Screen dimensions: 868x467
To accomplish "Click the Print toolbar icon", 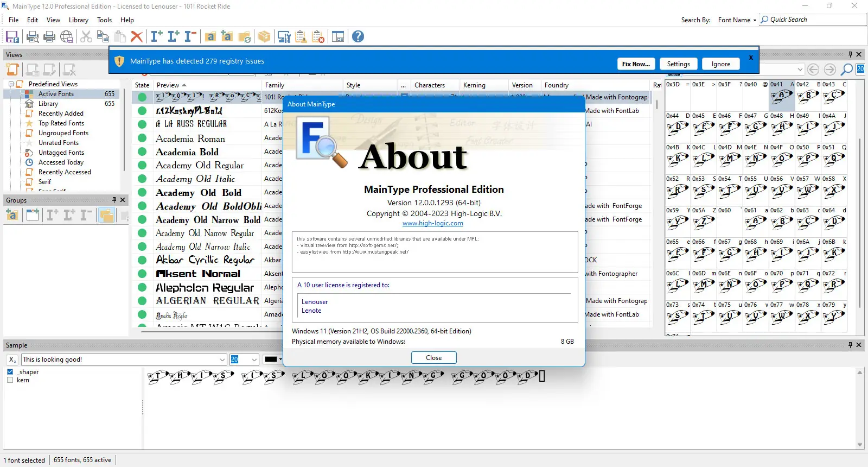I will (49, 37).
